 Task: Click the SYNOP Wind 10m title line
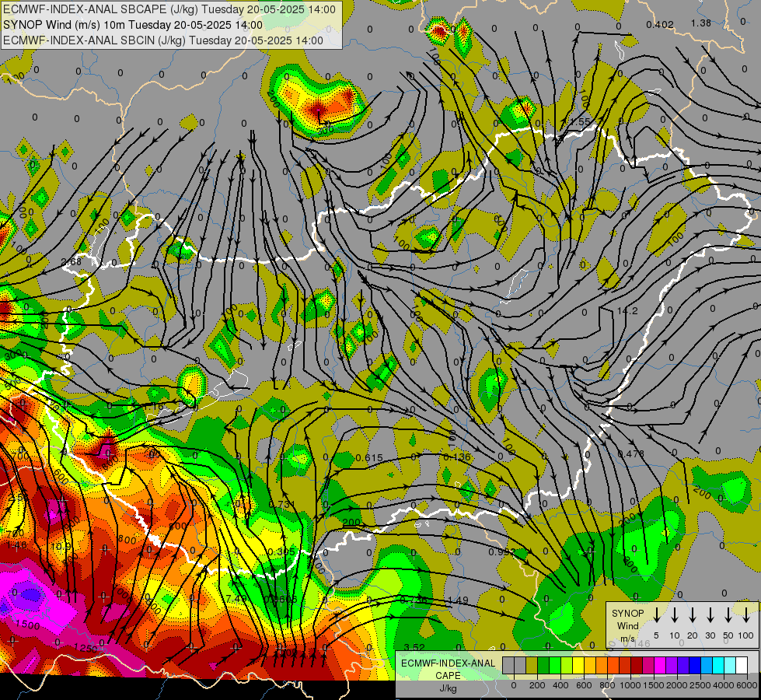(x=133, y=25)
